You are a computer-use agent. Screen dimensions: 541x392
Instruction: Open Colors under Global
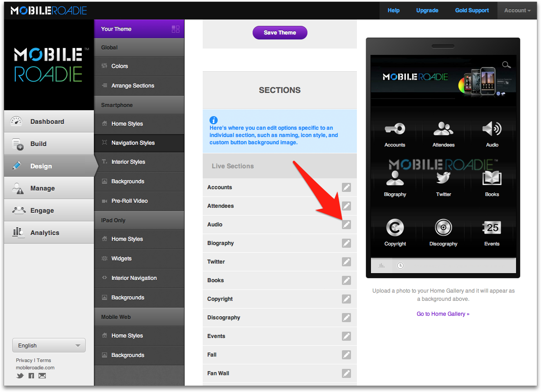(120, 66)
